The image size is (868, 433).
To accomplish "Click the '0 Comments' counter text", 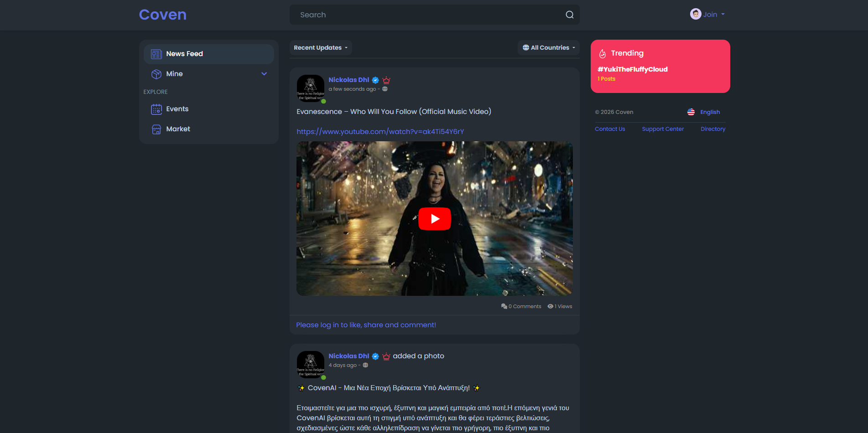I will click(525, 306).
